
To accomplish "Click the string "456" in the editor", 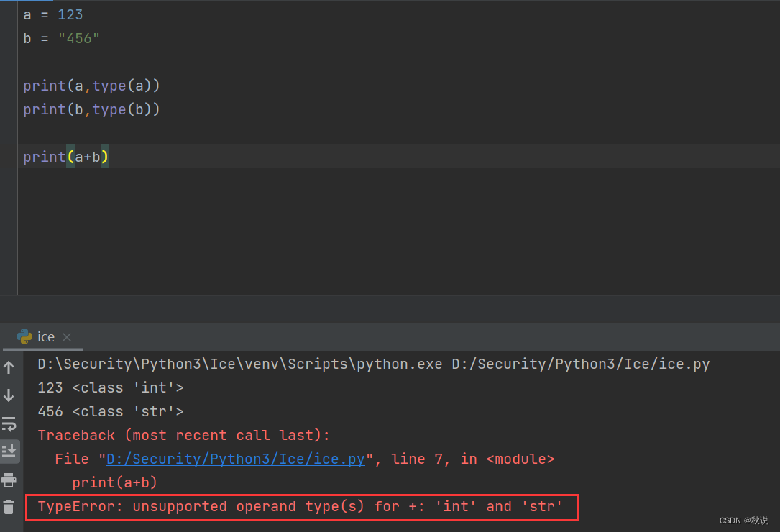I will click(78, 38).
